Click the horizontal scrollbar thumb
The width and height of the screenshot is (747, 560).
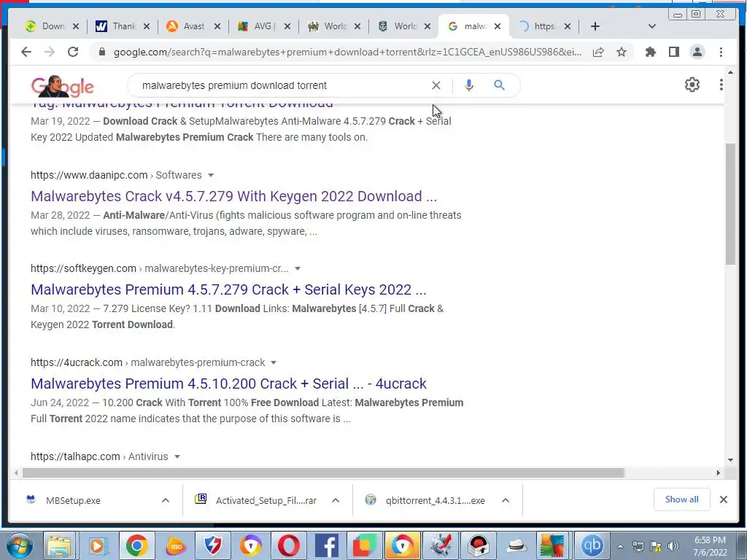point(323,472)
